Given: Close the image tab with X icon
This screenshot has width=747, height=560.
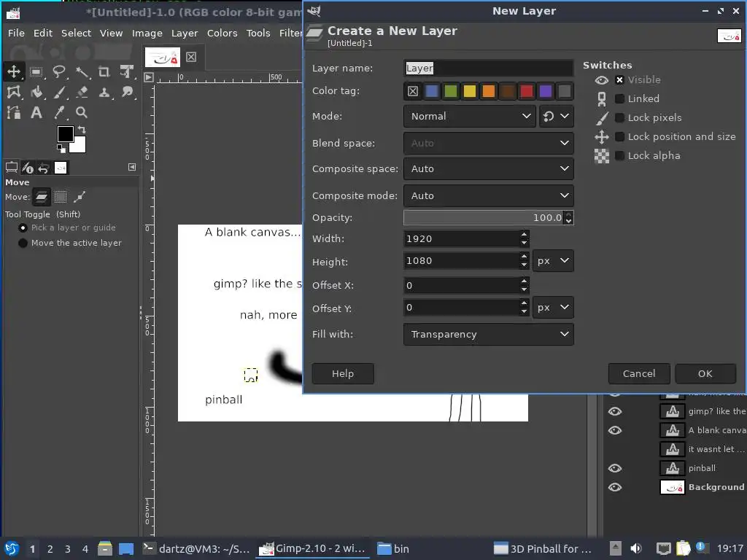Looking at the screenshot, I should pyautogui.click(x=191, y=57).
